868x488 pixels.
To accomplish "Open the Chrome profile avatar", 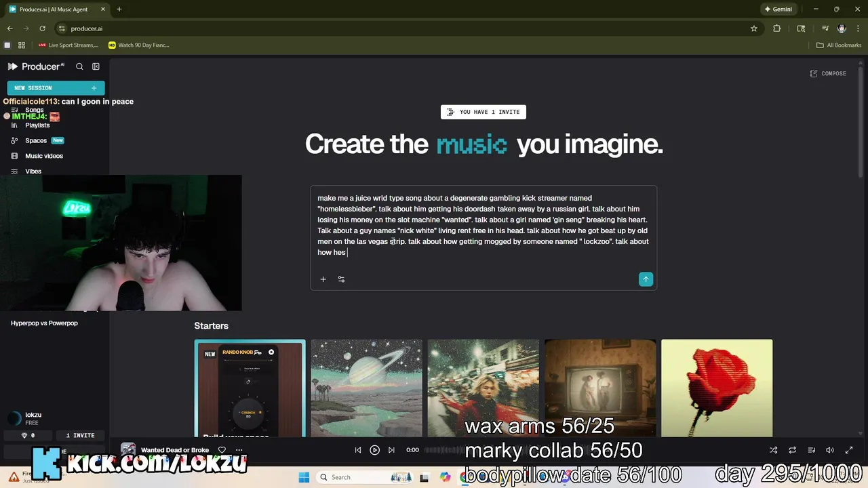I will [x=842, y=28].
